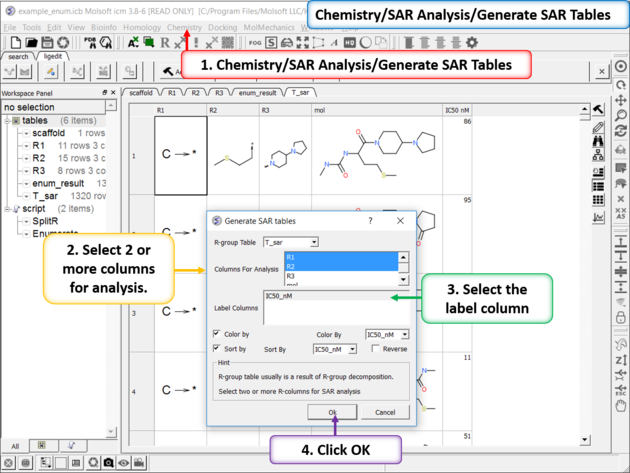Click the Ok button in dialog

point(332,412)
